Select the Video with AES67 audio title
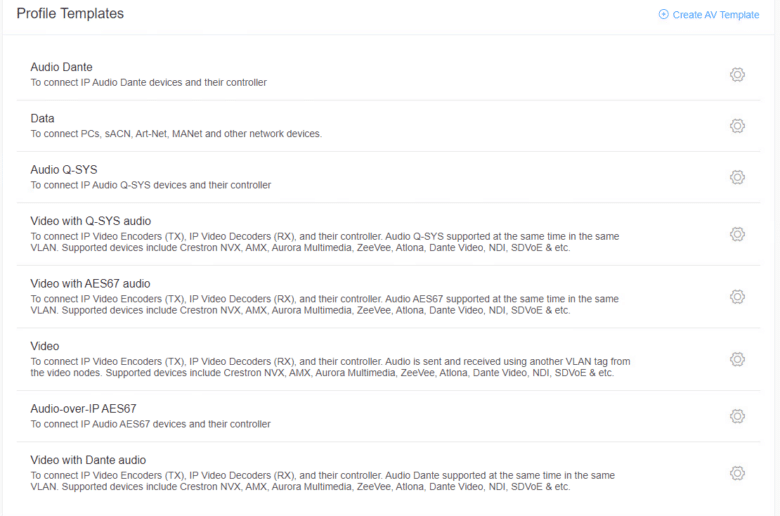The height and width of the screenshot is (516, 780). [90, 284]
